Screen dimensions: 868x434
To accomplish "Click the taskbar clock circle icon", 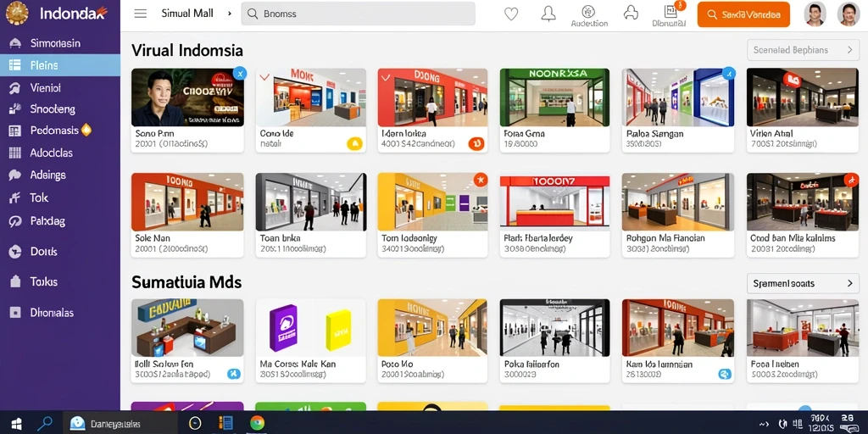I will (x=195, y=424).
